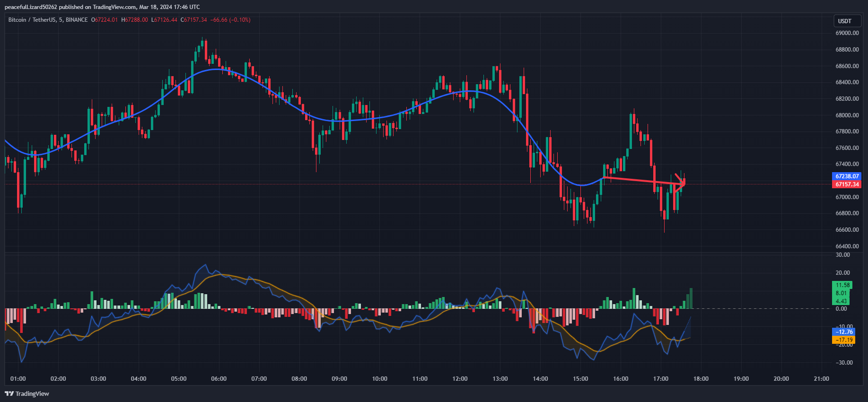Click the published-on TradingView.com header text
This screenshot has width=868, height=402.
[102, 7]
